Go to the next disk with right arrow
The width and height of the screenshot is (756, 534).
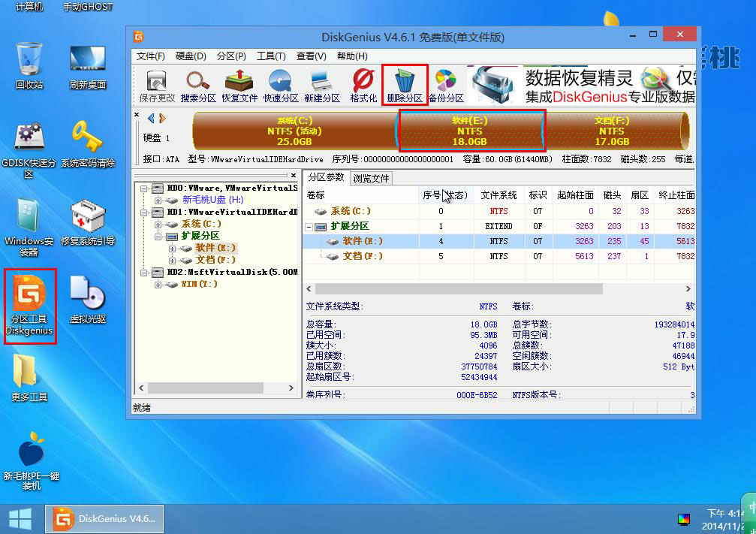coord(162,118)
